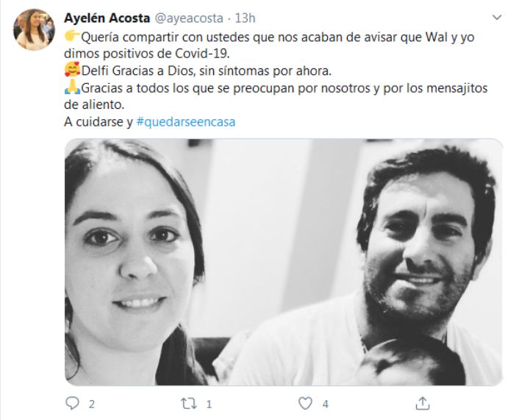Click the retweet count number 1
This screenshot has width=516, height=420.
point(209,405)
